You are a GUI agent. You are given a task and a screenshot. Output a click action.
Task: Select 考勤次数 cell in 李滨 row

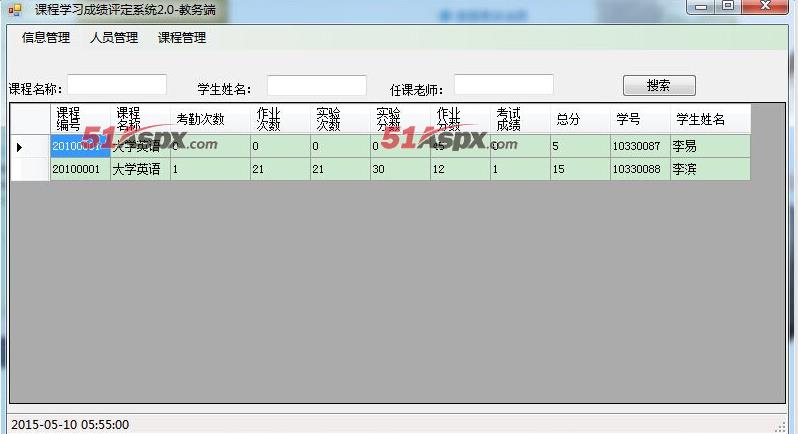[210, 169]
